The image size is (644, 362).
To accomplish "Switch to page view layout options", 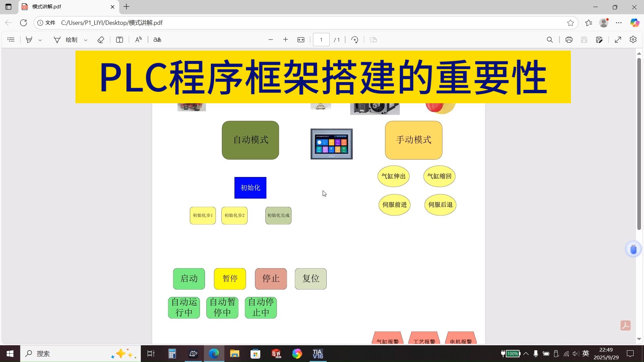I will click(373, 40).
